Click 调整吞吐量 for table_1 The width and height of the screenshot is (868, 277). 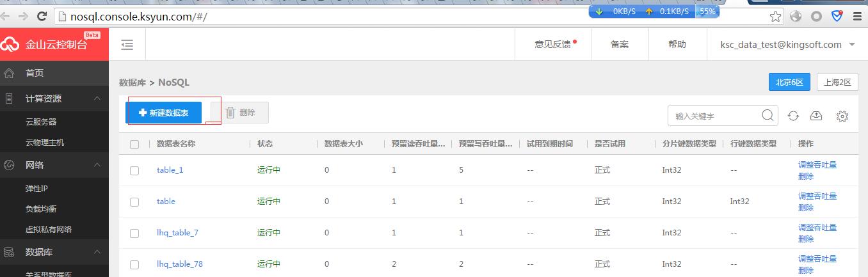coord(817,164)
